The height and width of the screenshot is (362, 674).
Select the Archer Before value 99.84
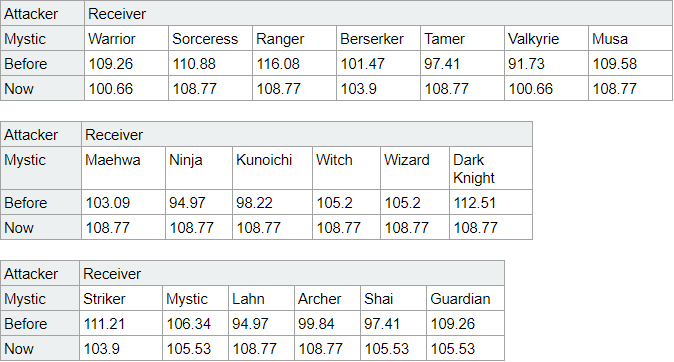click(x=327, y=323)
